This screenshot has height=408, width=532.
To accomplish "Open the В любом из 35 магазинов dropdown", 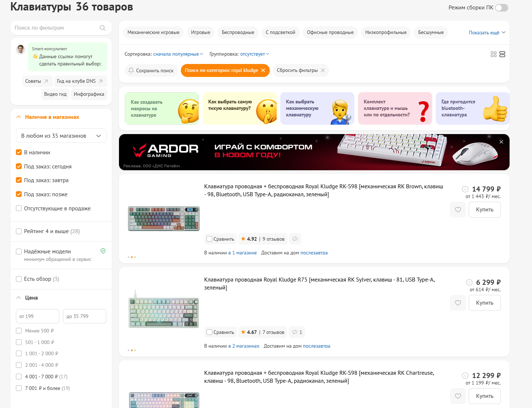I will point(61,136).
